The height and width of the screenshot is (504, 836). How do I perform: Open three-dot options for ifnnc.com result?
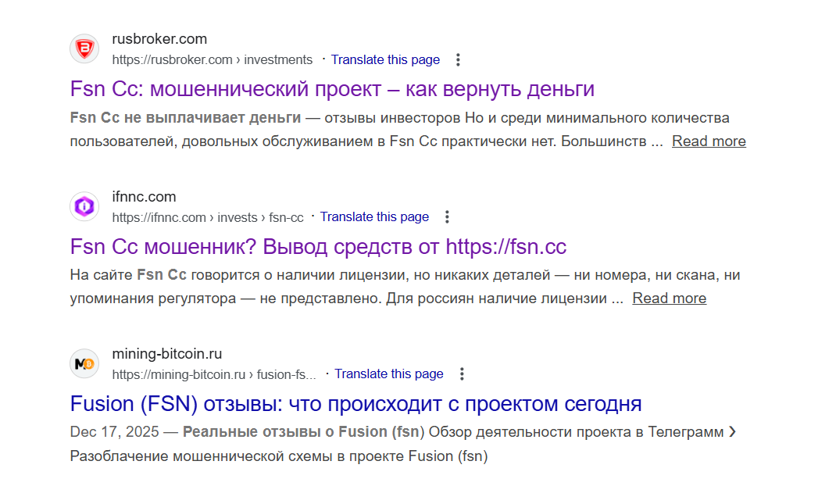click(447, 217)
